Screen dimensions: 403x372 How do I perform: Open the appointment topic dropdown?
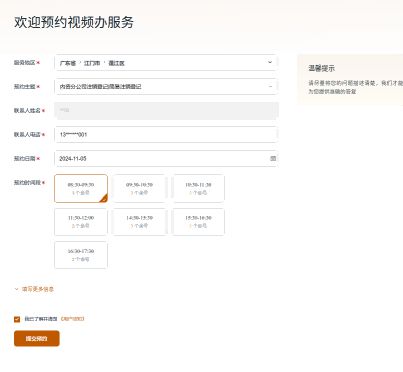tap(166, 87)
